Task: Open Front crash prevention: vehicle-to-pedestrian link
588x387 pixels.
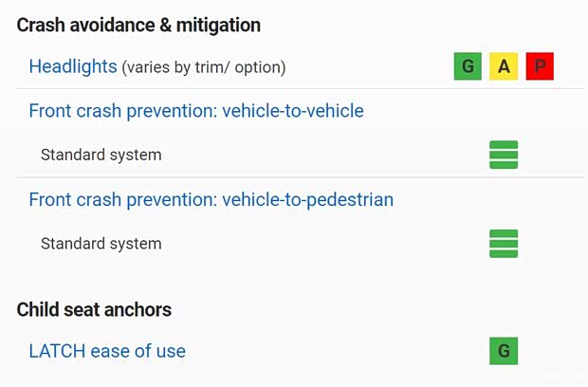Action: [211, 200]
